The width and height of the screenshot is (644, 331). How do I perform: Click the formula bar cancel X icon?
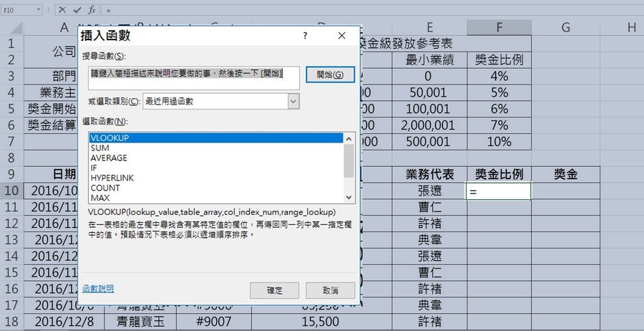(62, 10)
